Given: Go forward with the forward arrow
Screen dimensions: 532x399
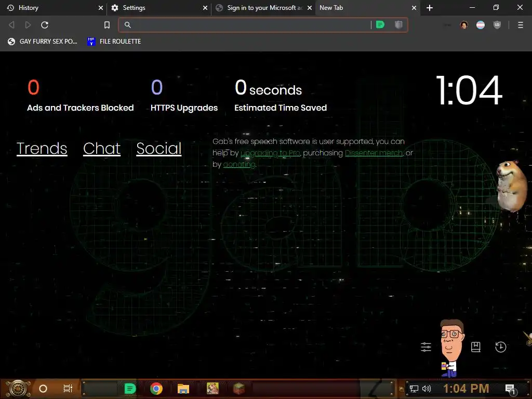Looking at the screenshot, I should (x=28, y=25).
